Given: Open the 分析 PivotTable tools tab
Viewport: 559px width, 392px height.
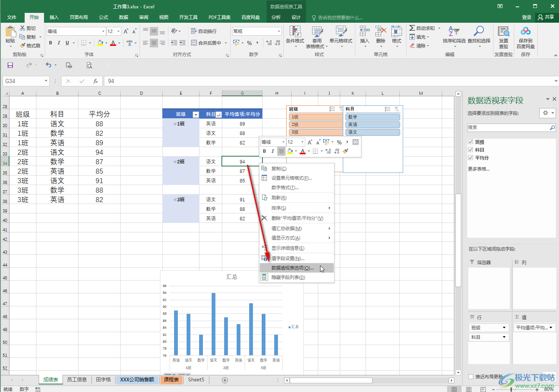Looking at the screenshot, I should [x=276, y=17].
